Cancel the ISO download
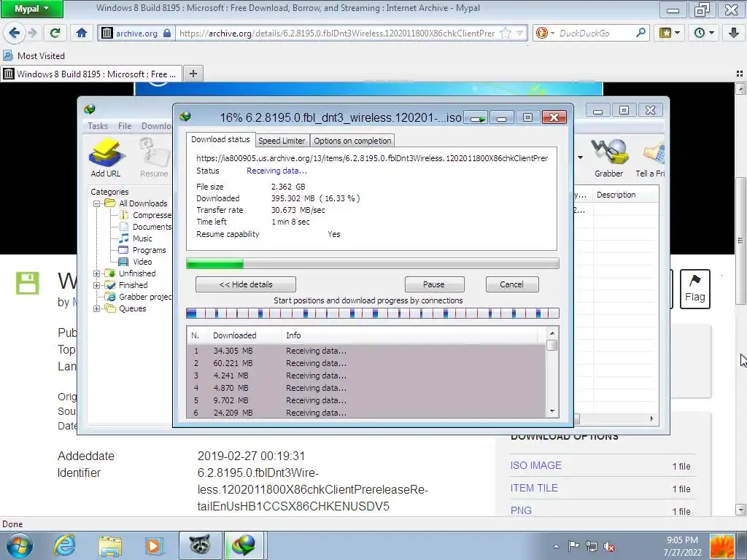Image resolution: width=747 pixels, height=560 pixels. pyautogui.click(x=511, y=284)
